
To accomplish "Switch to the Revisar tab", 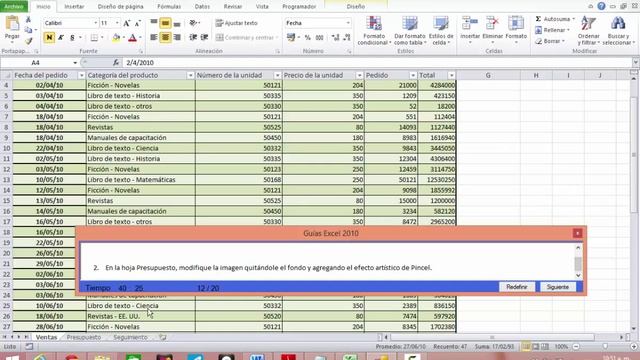I will click(233, 7).
